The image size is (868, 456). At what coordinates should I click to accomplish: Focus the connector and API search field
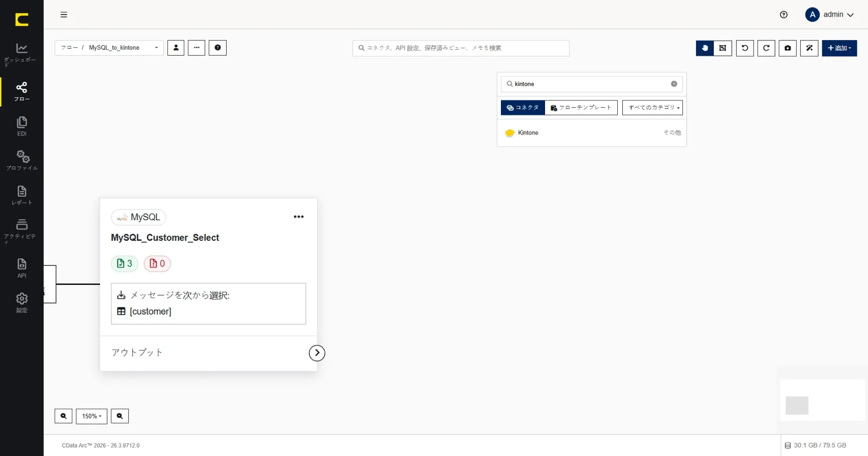click(461, 48)
